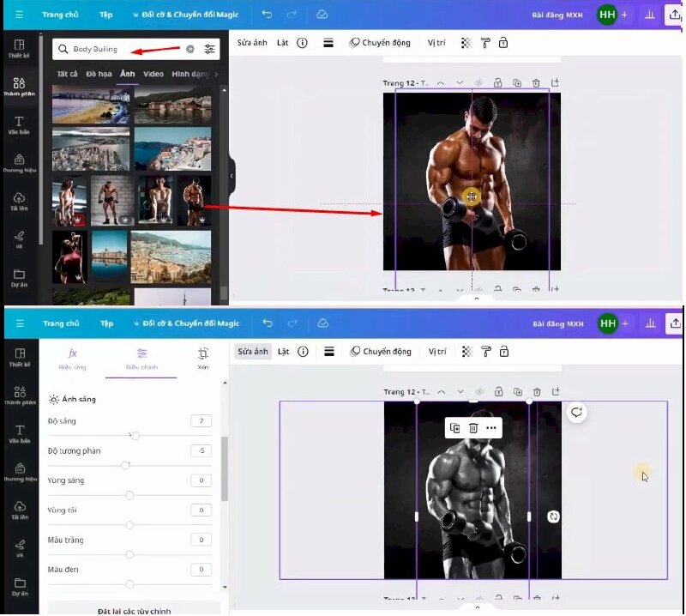Click the "Body Builing" search input field
This screenshot has width=686, height=616.
click(x=120, y=50)
